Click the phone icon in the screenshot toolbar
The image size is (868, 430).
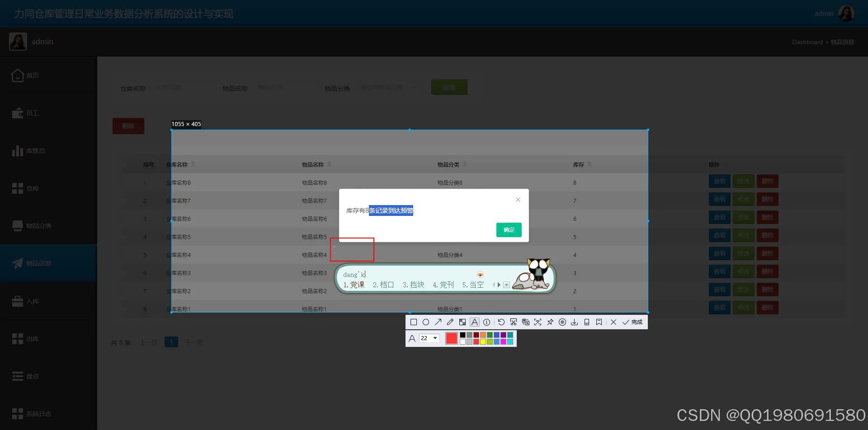[x=587, y=322]
